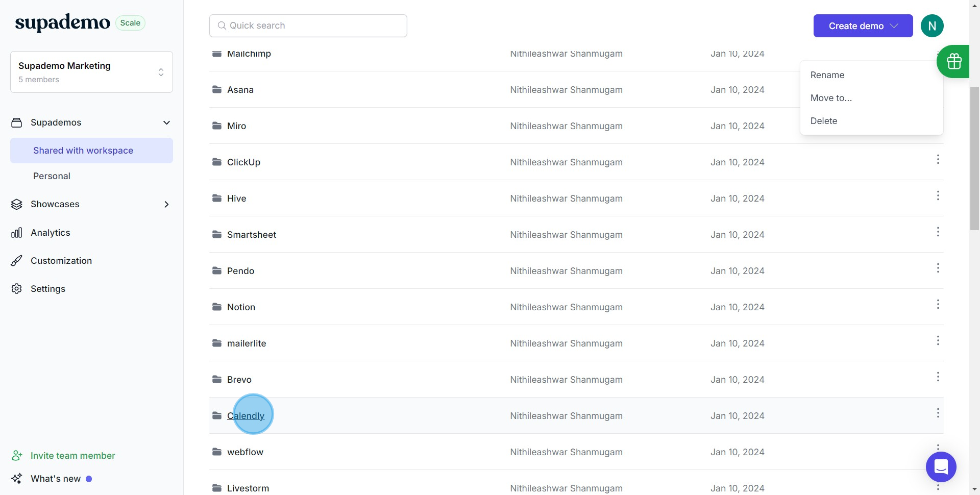Click the N profile avatar
Screen dimensions: 980x495
click(932, 26)
